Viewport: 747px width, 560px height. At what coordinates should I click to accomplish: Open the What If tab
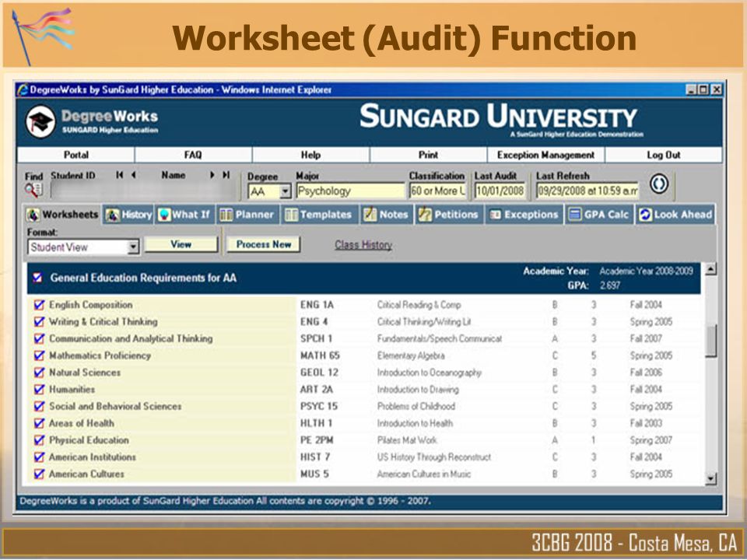coord(185,215)
